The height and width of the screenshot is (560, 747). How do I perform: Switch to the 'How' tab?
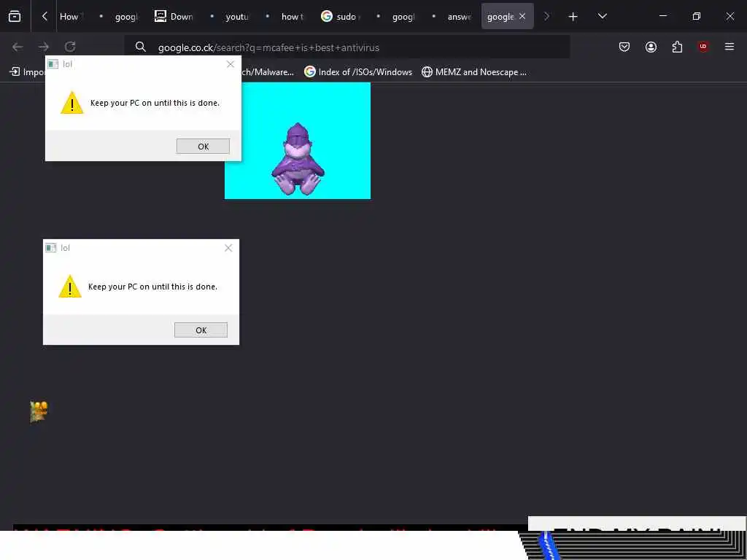[x=71, y=17]
